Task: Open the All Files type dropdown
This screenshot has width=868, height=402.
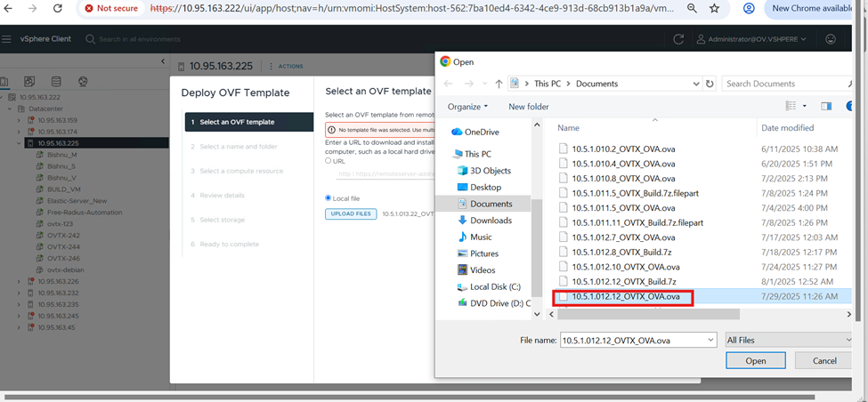Action: (x=789, y=340)
